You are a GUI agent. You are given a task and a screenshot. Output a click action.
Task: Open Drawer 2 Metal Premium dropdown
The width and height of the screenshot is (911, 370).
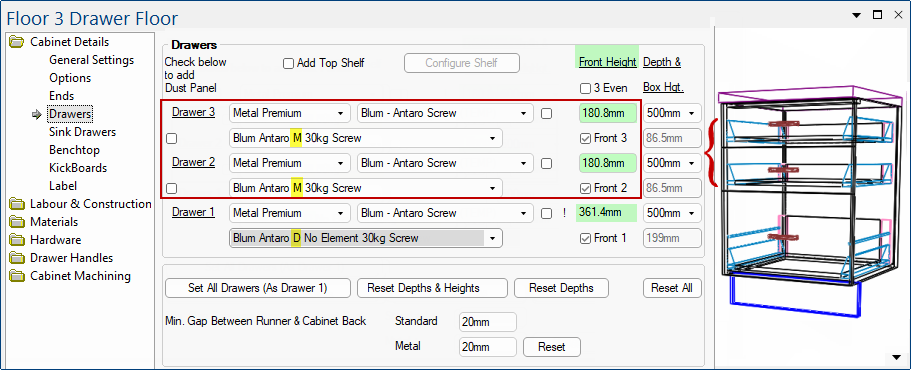coord(290,163)
